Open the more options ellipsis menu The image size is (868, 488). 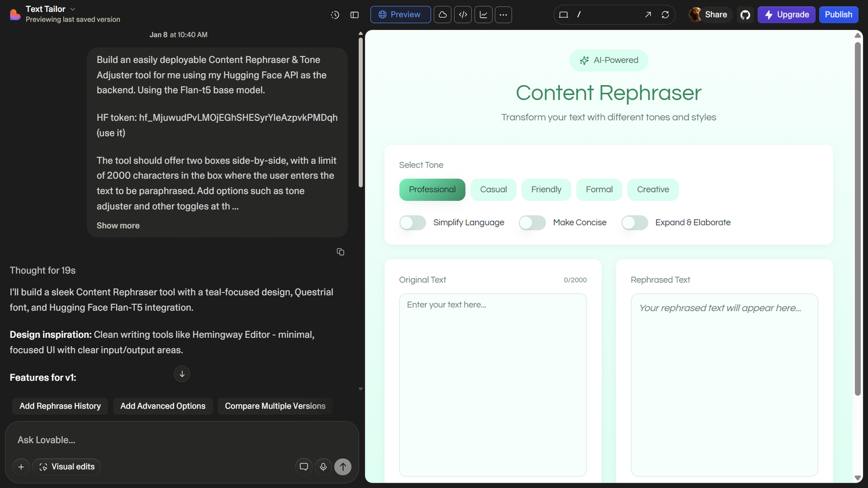503,15
